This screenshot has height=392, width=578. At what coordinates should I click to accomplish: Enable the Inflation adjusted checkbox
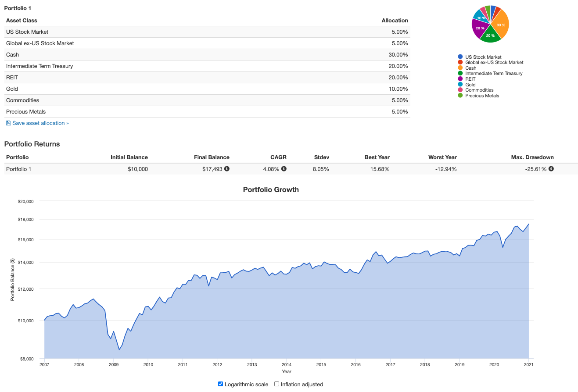(x=277, y=384)
